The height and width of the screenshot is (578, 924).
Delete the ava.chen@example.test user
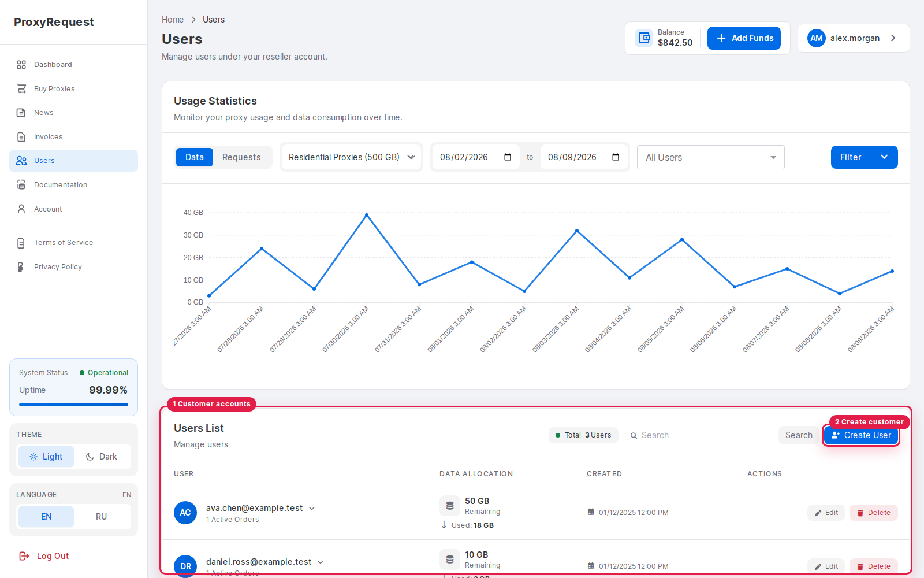click(x=873, y=513)
